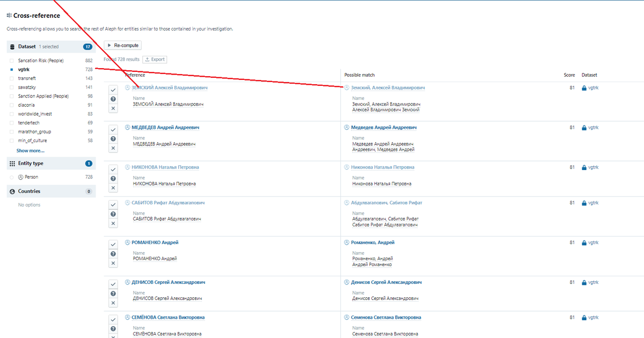Reject match for НИКОНОВА Наталья Петровна
Viewport: 644px width, 338px height.
point(113,188)
